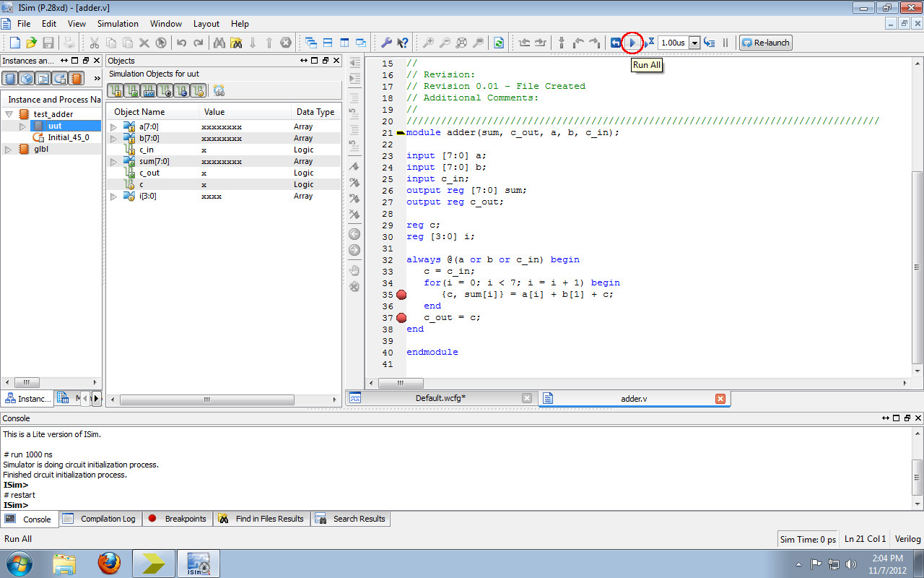Image resolution: width=924 pixels, height=578 pixels.
Task: Open the Simulation menu
Action: pos(118,23)
